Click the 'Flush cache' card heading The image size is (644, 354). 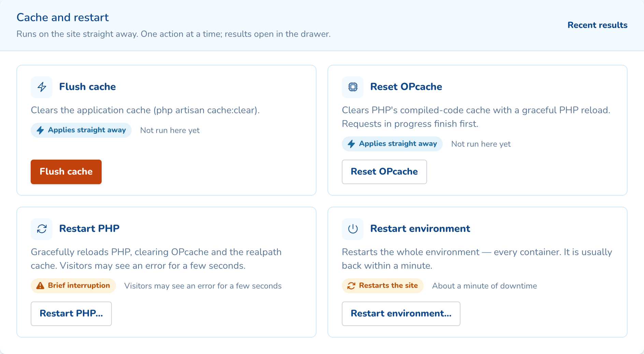[87, 87]
